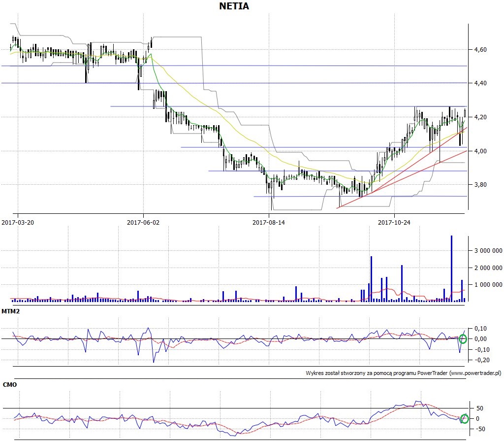Click the 3,80 price axis label
The image size is (504, 441).
pos(480,185)
